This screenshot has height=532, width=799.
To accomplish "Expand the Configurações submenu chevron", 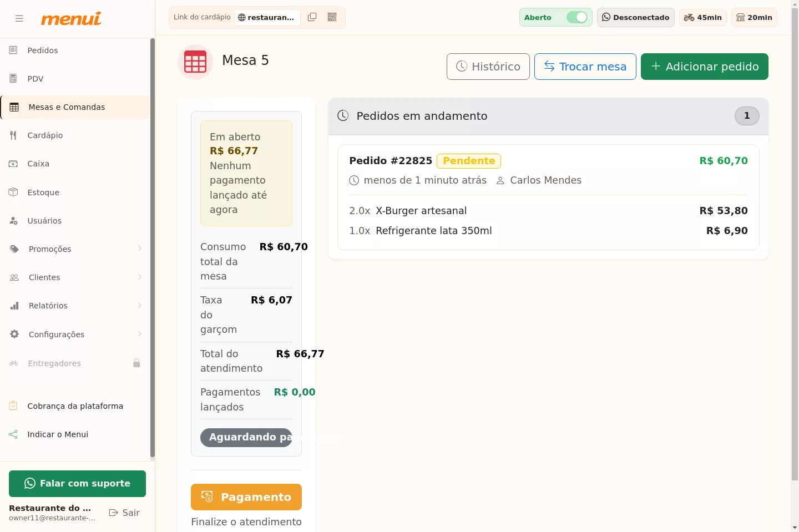I will click(140, 334).
